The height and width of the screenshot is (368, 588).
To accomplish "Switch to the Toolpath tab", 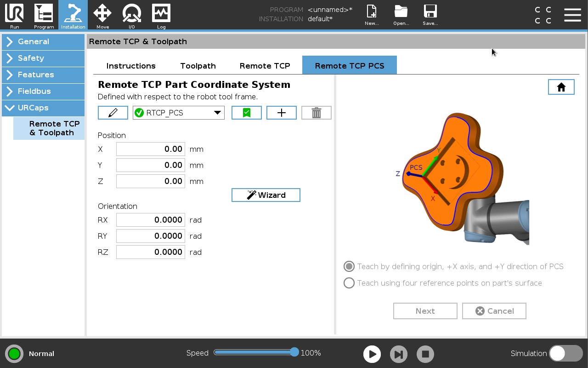I will pyautogui.click(x=198, y=66).
